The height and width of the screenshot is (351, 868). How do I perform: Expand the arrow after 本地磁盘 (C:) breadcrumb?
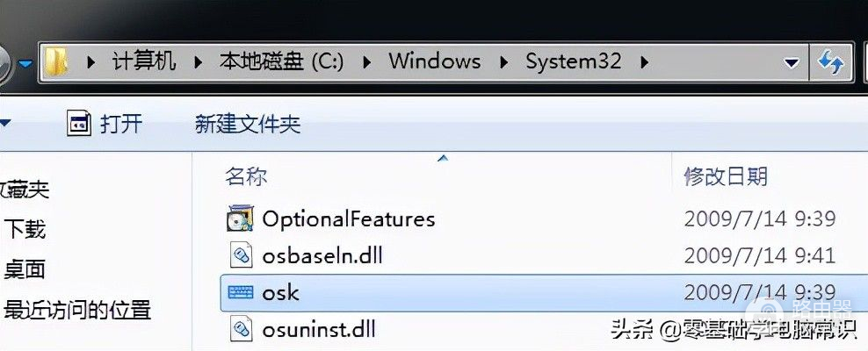[366, 61]
